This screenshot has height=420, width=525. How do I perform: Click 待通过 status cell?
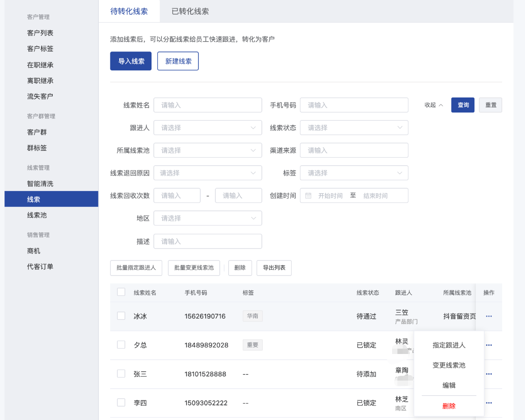(x=366, y=316)
